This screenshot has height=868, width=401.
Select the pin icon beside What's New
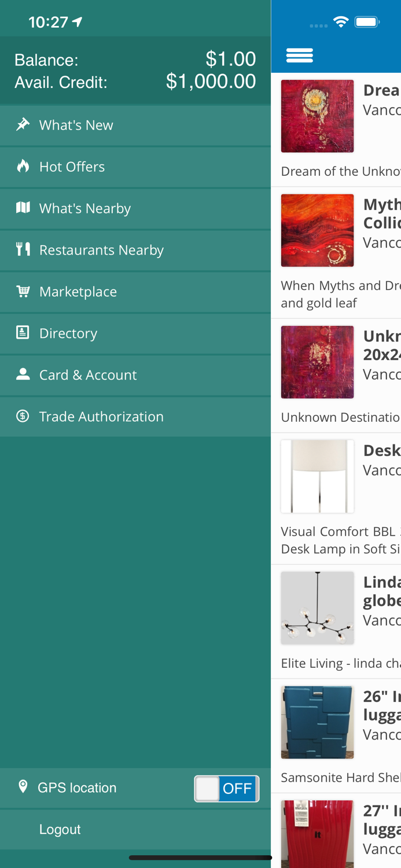pyautogui.click(x=23, y=124)
